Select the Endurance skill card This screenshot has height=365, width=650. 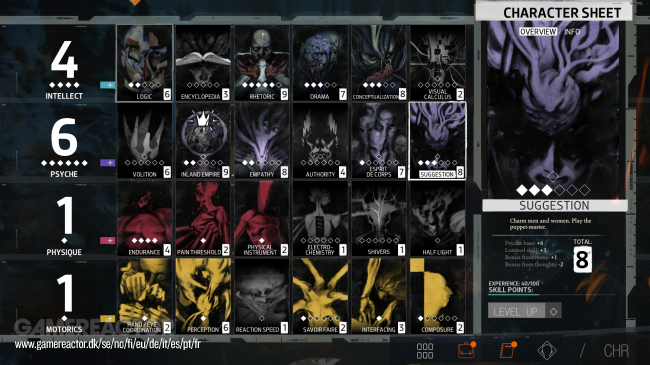[x=144, y=219]
